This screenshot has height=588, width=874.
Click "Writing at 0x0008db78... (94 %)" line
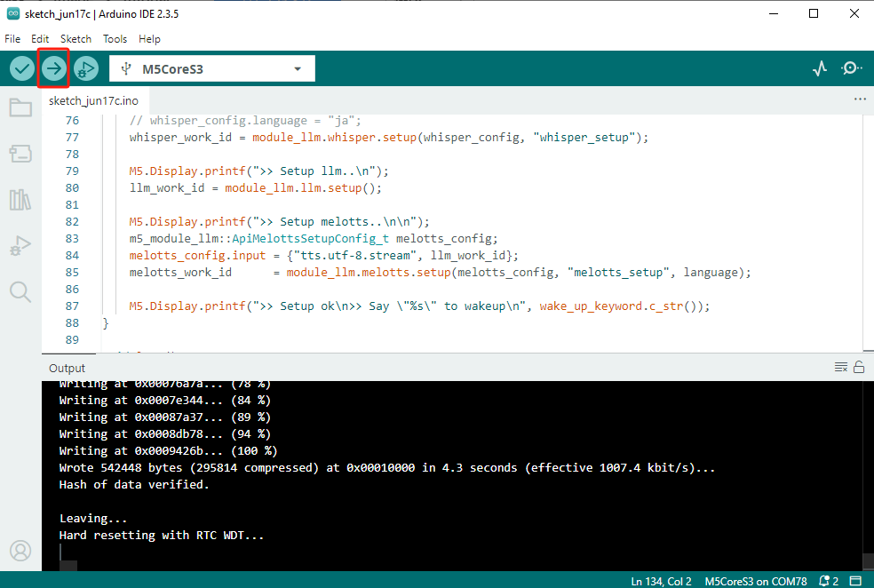[164, 433]
